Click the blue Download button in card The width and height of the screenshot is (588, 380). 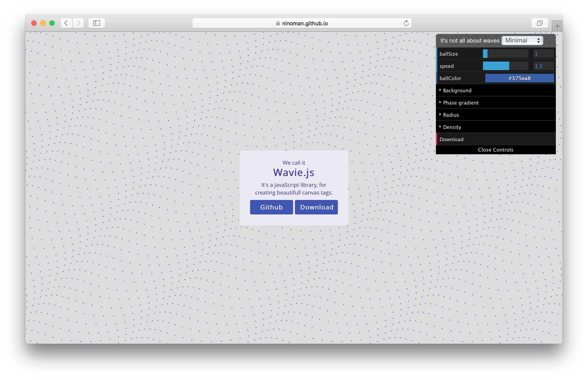coord(316,207)
